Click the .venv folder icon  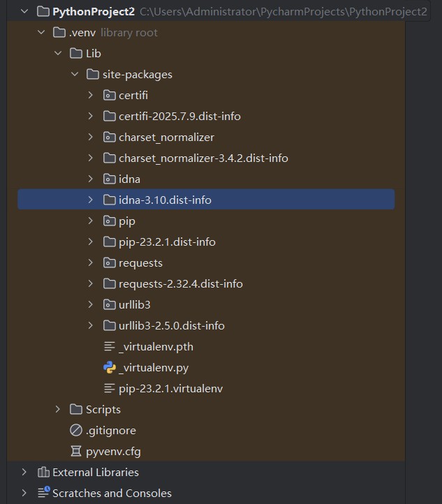(x=59, y=33)
